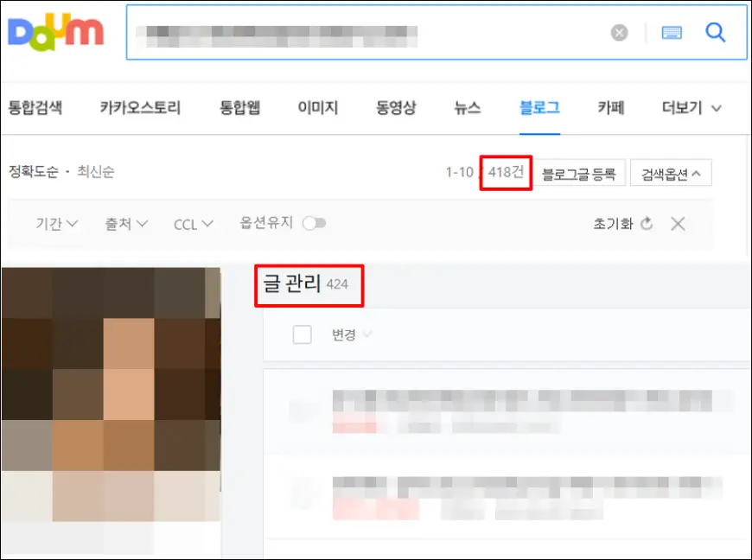Expand the 기간 filter dropdown
This screenshot has height=560, width=752.
57,224
